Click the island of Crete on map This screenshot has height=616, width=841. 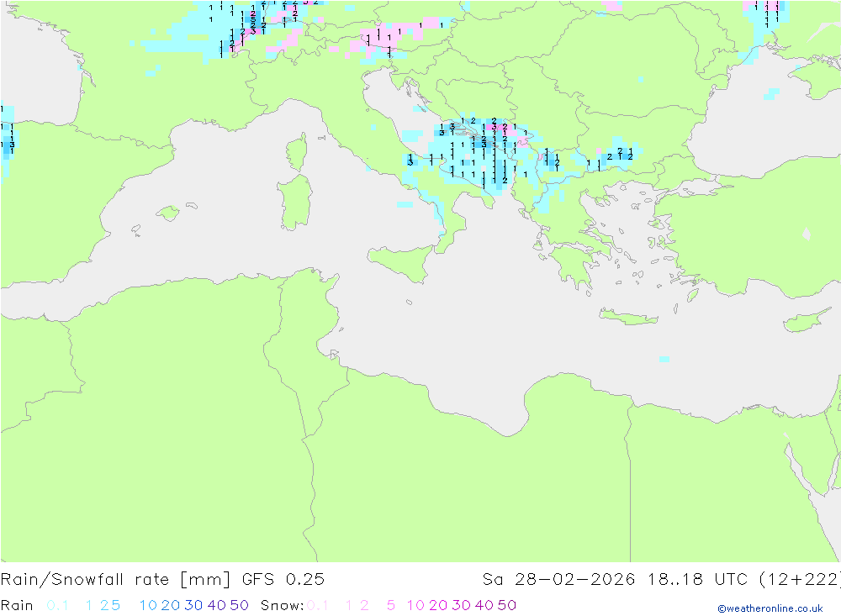(x=628, y=317)
